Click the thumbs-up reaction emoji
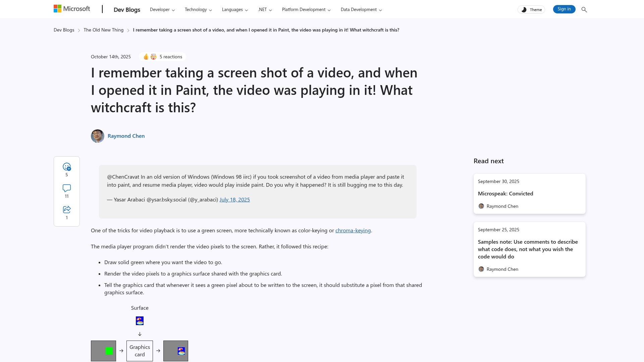 146,57
